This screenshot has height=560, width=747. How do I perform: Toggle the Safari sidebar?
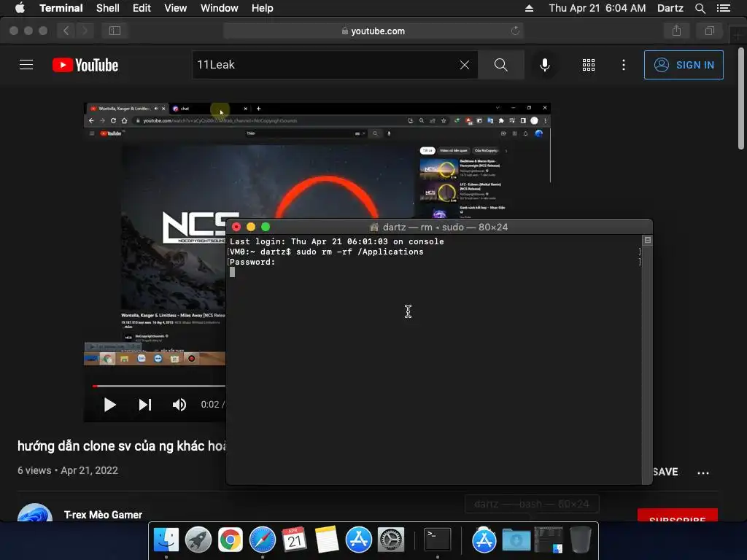click(x=115, y=31)
